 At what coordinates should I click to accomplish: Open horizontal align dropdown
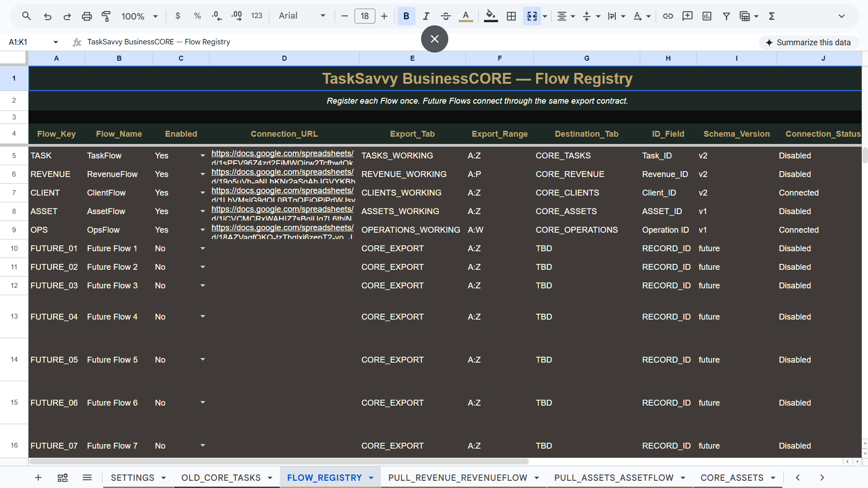coord(566,16)
